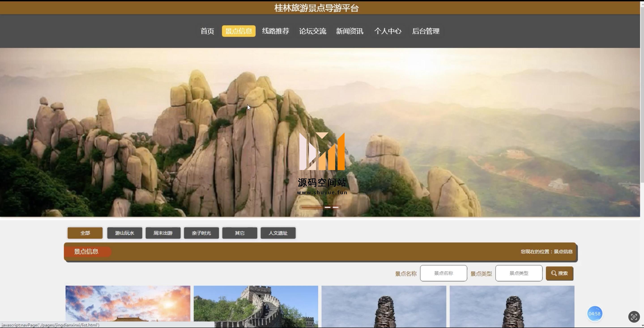
Task: Filter by 游山玩水 category
Action: 124,233
